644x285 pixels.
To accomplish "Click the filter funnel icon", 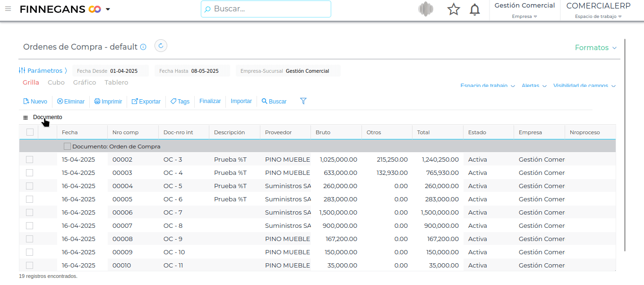I will (303, 101).
